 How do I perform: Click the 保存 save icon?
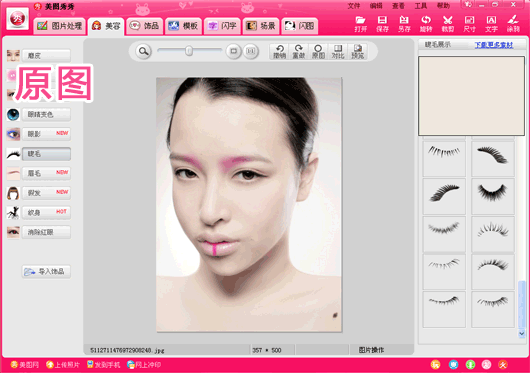382,24
